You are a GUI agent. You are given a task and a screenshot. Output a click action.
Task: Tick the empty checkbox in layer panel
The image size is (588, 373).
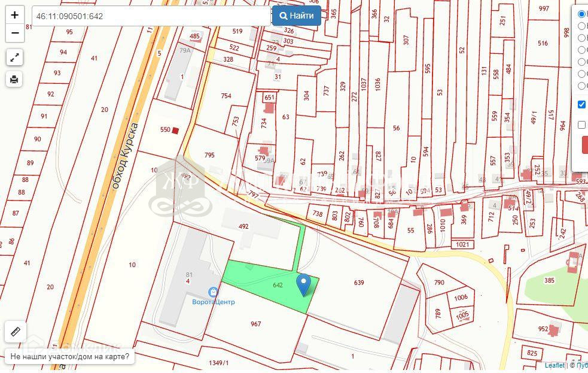pos(581,125)
